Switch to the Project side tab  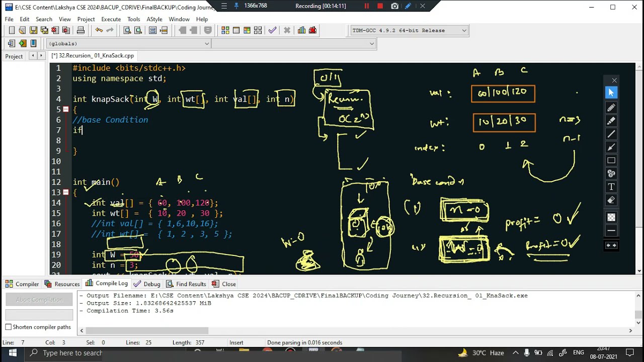[x=14, y=56]
